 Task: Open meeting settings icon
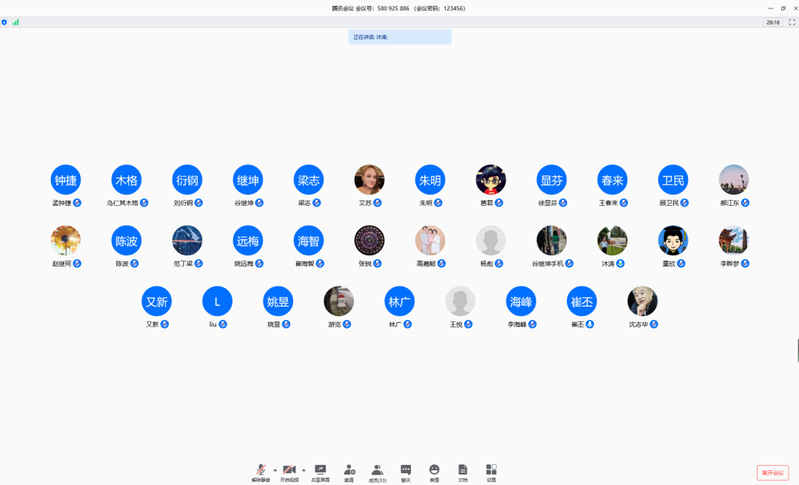pyautogui.click(x=491, y=471)
